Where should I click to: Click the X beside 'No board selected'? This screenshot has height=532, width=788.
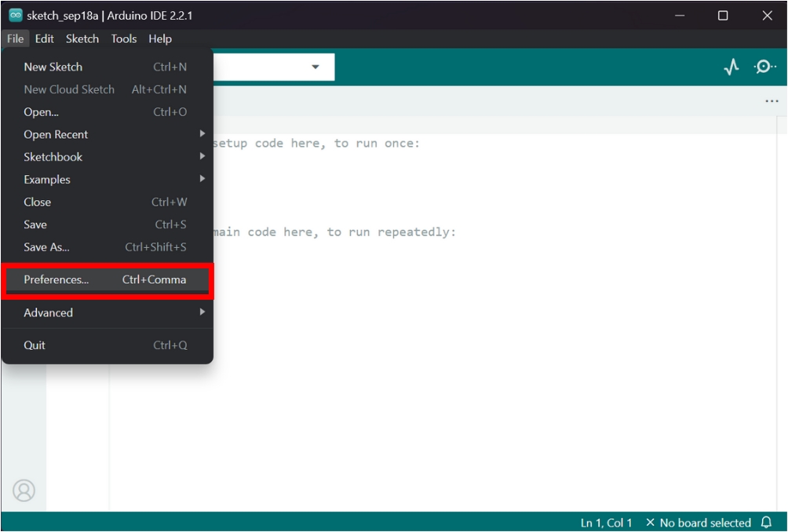tap(651, 522)
